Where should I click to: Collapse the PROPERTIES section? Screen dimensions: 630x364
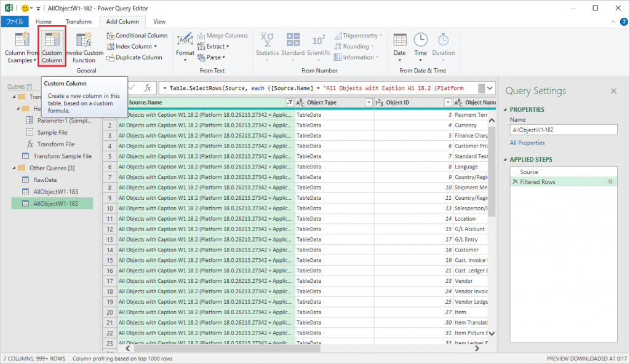506,109
